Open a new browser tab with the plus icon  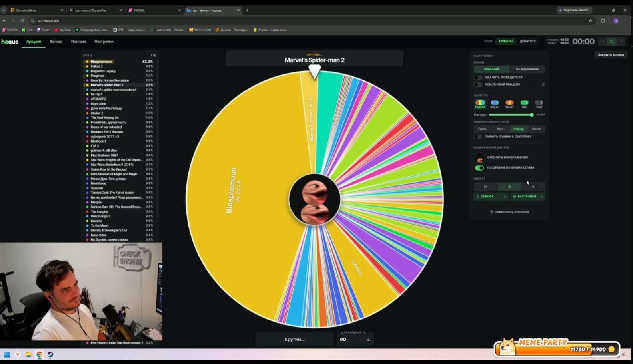pos(247,10)
